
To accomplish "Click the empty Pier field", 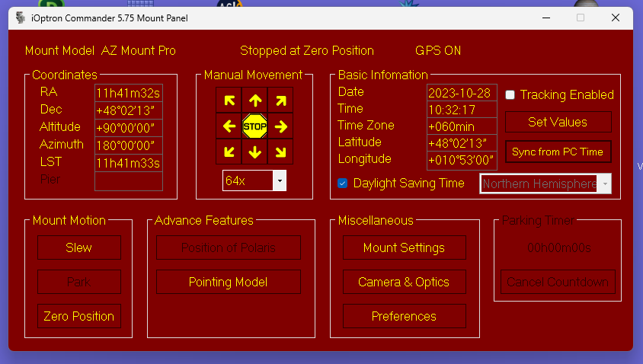I will [128, 181].
